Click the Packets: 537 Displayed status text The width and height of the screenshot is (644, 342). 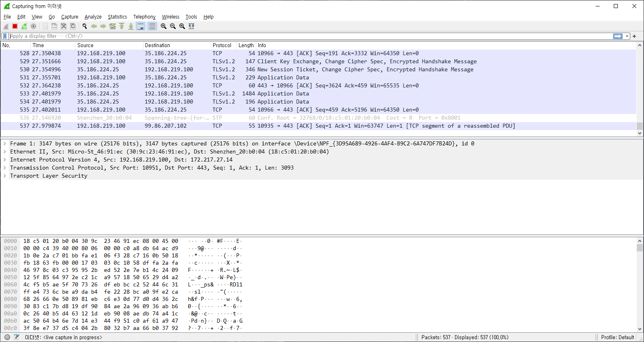(x=465, y=338)
